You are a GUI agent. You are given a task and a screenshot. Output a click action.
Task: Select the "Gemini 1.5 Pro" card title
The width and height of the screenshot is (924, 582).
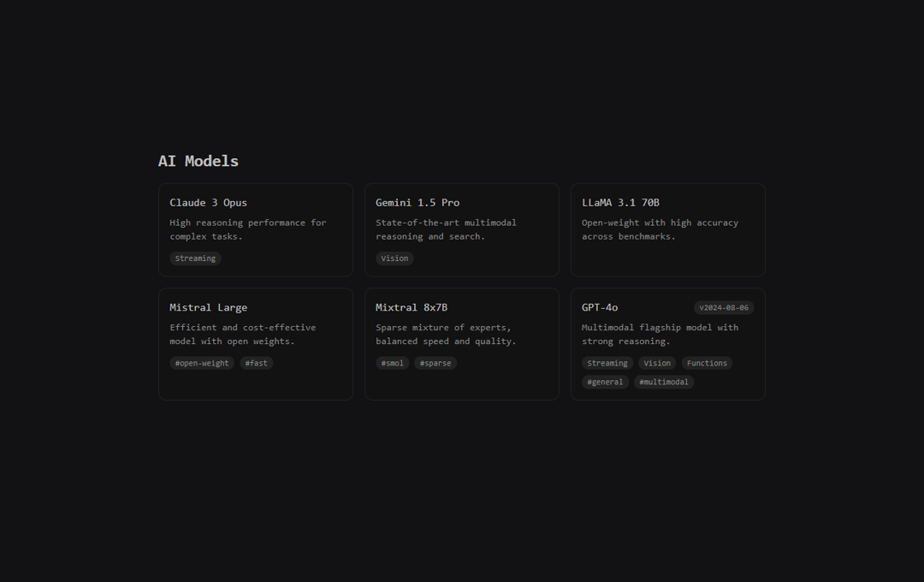tap(418, 202)
